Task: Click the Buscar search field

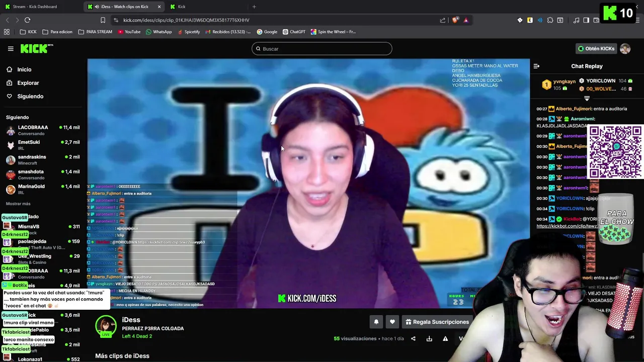Action: 322,49
